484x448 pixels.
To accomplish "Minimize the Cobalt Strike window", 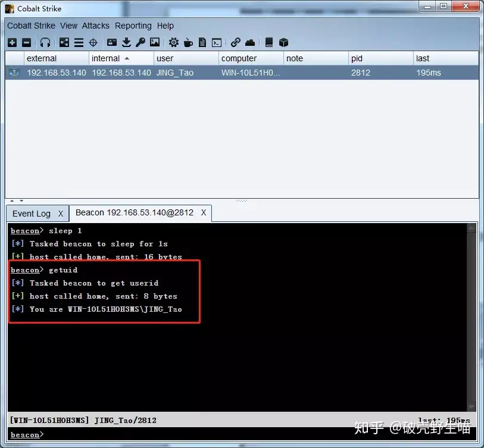I will click(x=427, y=7).
